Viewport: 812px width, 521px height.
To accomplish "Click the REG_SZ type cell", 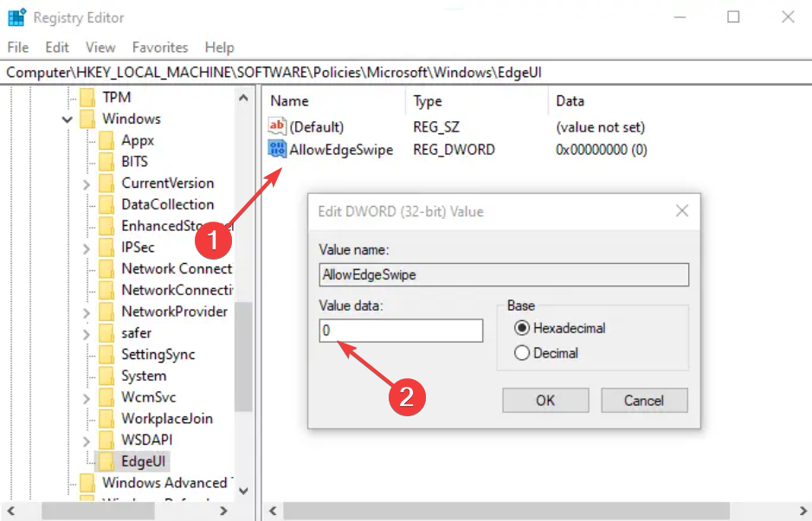I will 436,127.
